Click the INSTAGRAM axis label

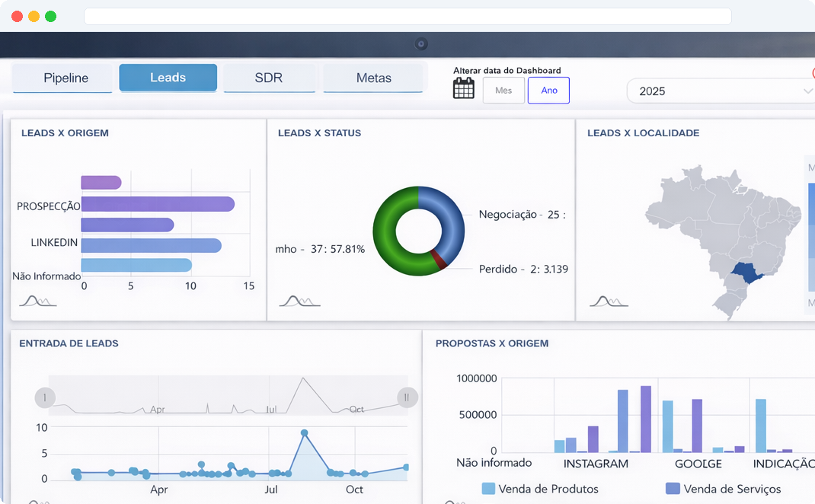[596, 464]
